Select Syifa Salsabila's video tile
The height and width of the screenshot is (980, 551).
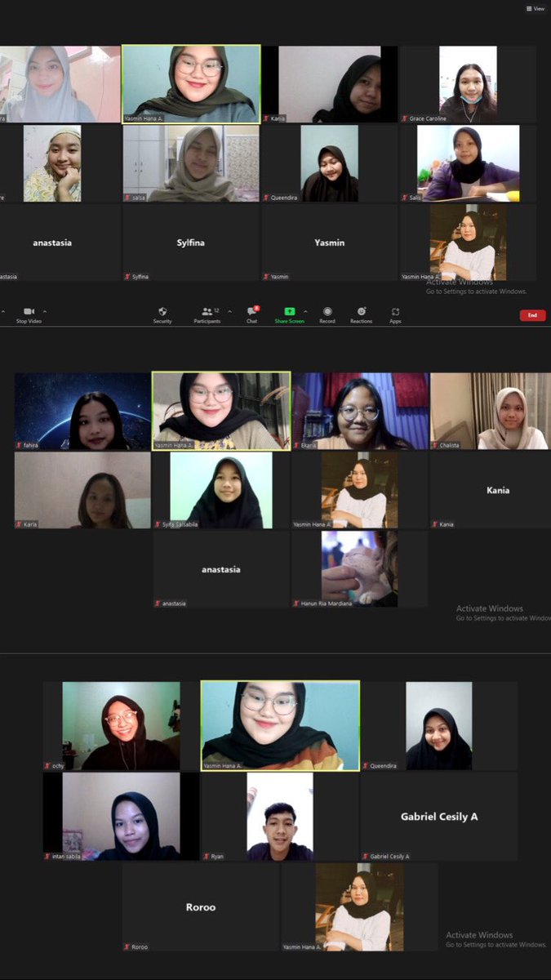coord(221,490)
